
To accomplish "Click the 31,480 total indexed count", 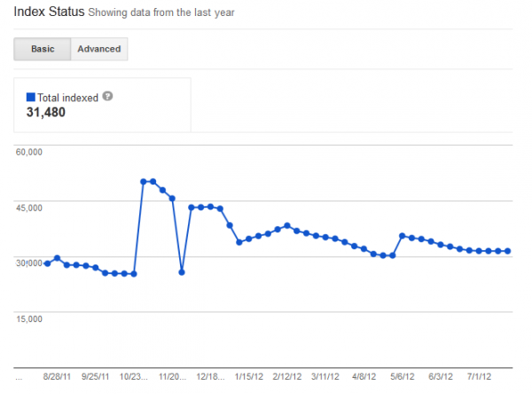I will [x=46, y=112].
